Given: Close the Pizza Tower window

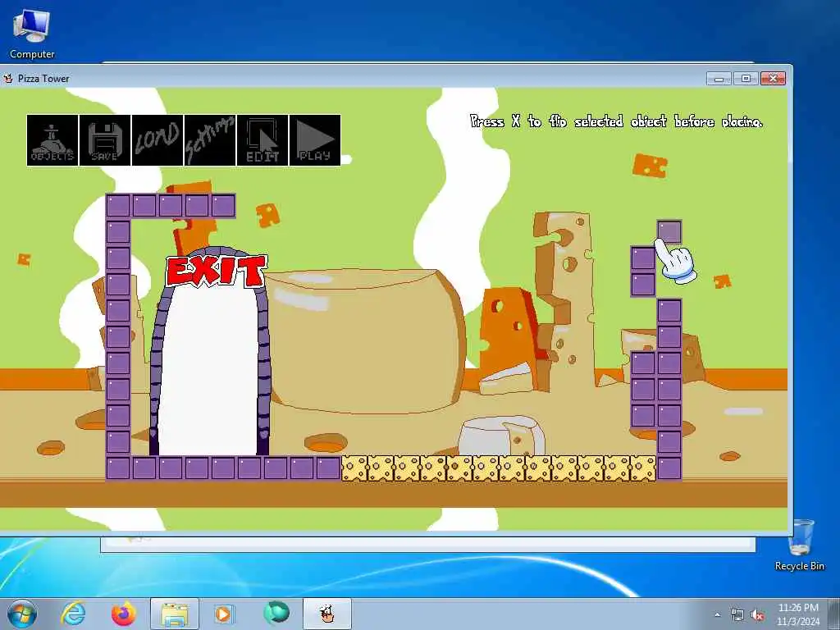Looking at the screenshot, I should pyautogui.click(x=773, y=79).
